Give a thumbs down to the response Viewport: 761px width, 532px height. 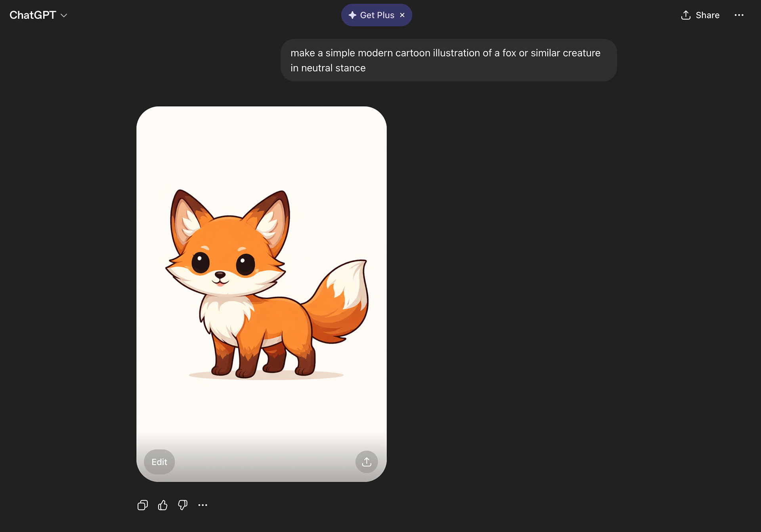click(183, 505)
